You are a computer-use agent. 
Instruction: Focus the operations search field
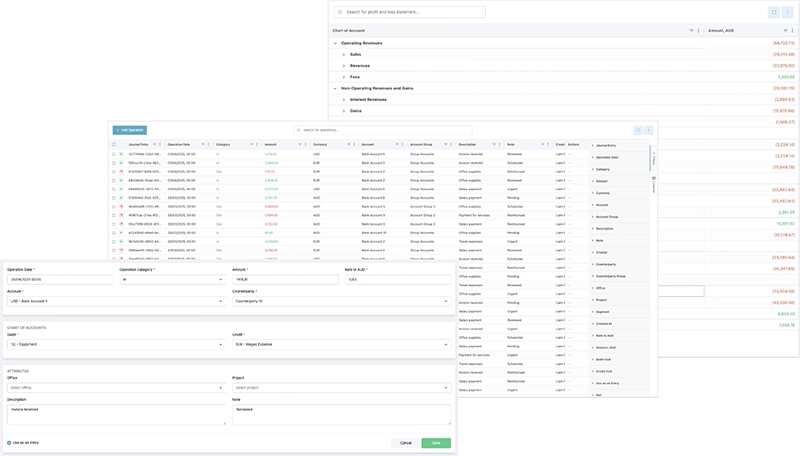383,130
